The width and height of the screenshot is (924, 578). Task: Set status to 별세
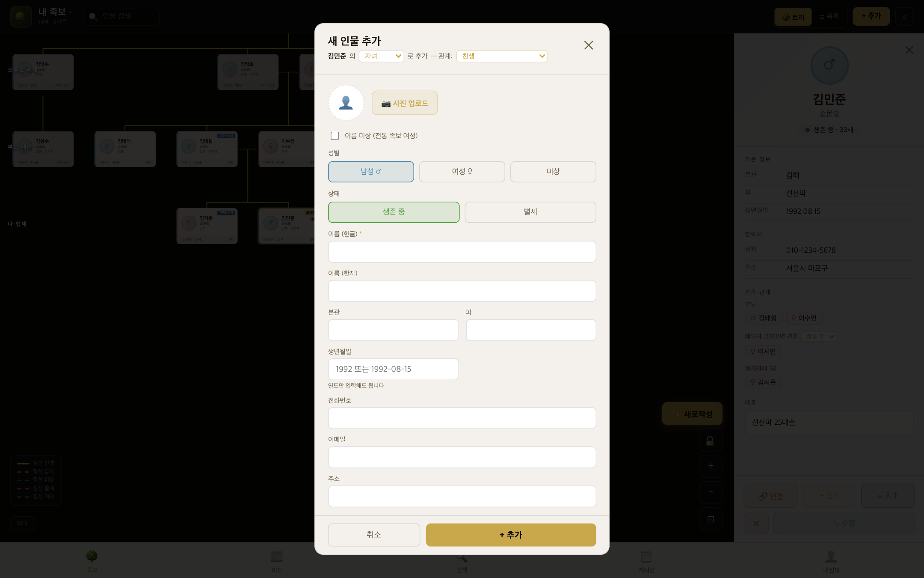[x=530, y=212]
